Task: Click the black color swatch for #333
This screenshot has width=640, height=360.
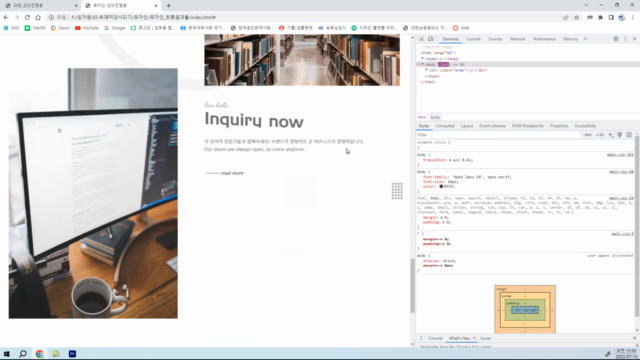Action: 441,186
